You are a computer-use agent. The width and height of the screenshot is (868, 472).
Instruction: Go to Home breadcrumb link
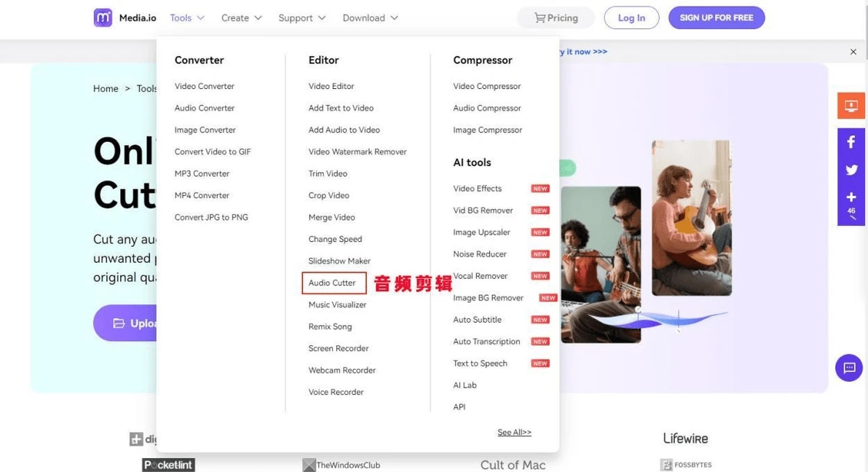106,88
